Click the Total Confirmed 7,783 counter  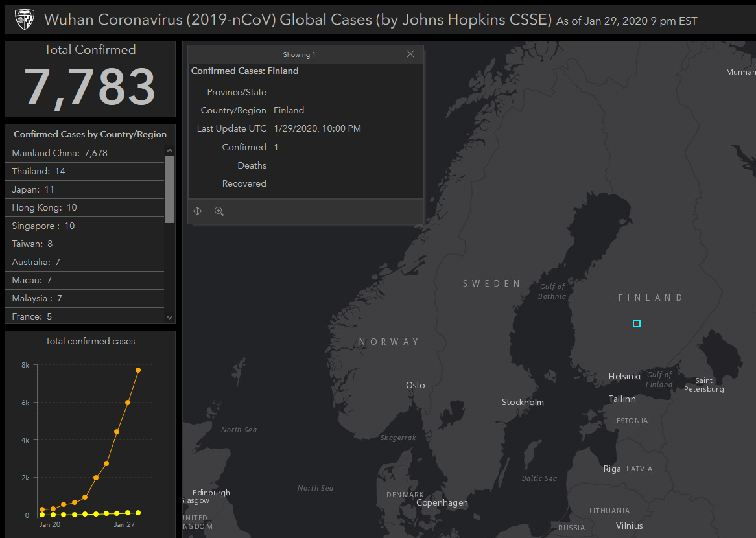click(x=90, y=87)
